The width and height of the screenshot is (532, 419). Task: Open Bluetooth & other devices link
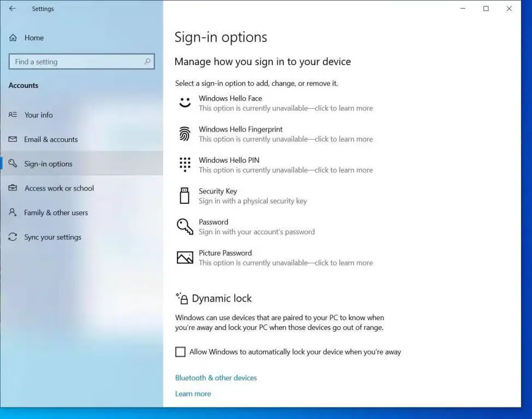click(x=216, y=377)
